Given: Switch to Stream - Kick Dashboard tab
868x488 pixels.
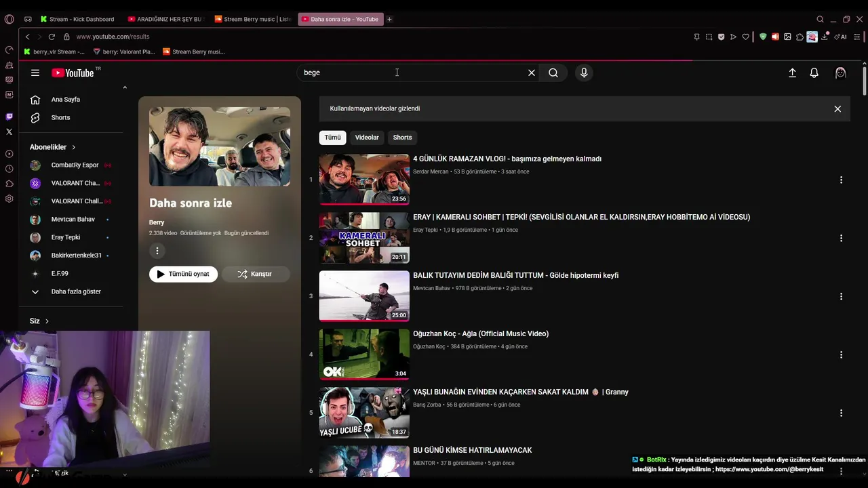Looking at the screenshot, I should pyautogui.click(x=78, y=19).
